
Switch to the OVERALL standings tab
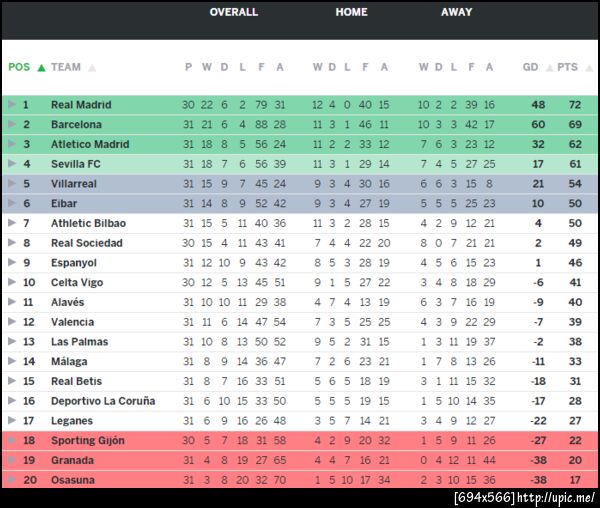(x=234, y=12)
